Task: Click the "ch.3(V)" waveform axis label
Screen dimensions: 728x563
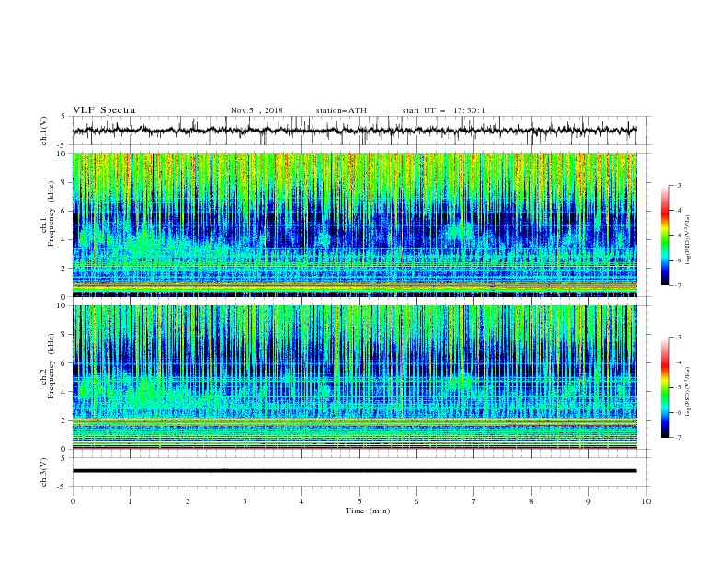Action: point(44,472)
